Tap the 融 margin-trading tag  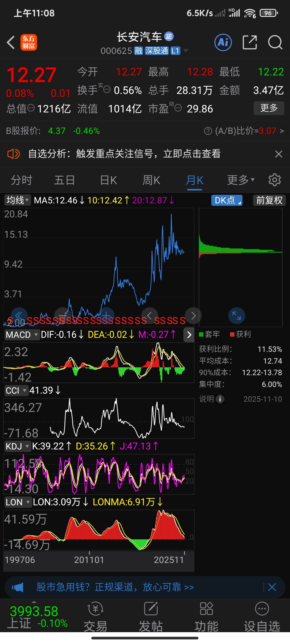pos(139,51)
